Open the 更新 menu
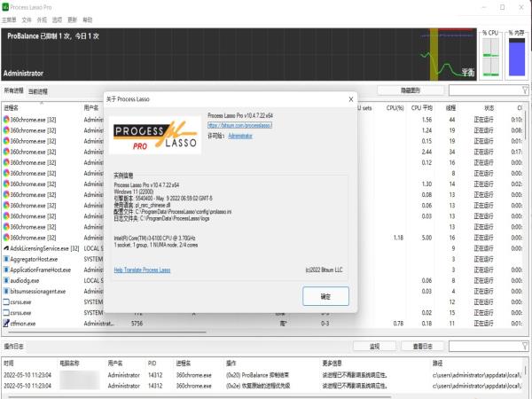 pyautogui.click(x=73, y=20)
